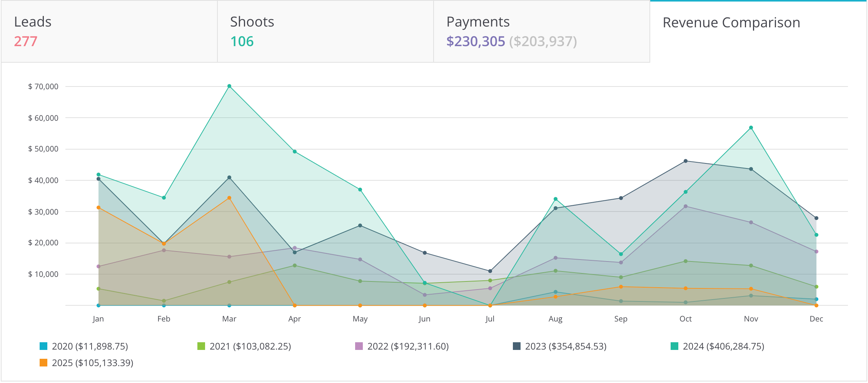Click the teal 2024 legend swatch
This screenshot has width=868, height=383.
pyautogui.click(x=674, y=346)
